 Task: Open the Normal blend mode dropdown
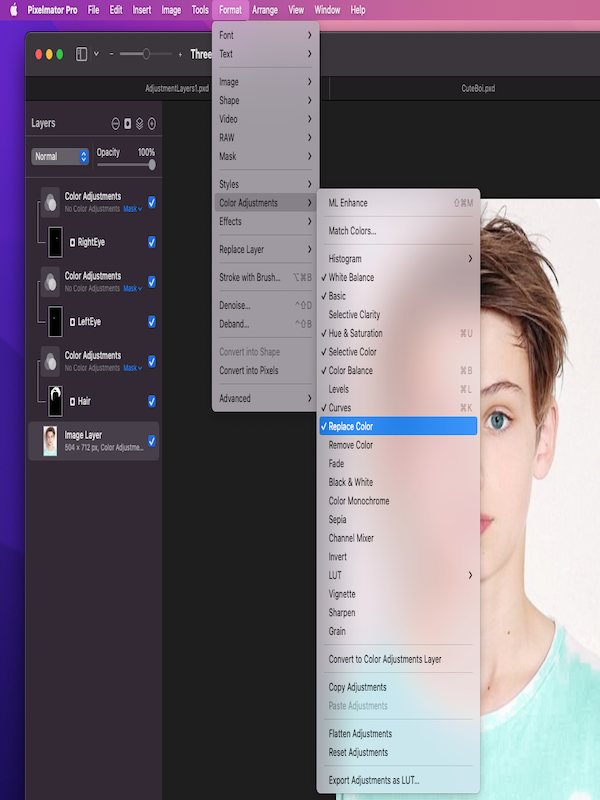(60, 157)
